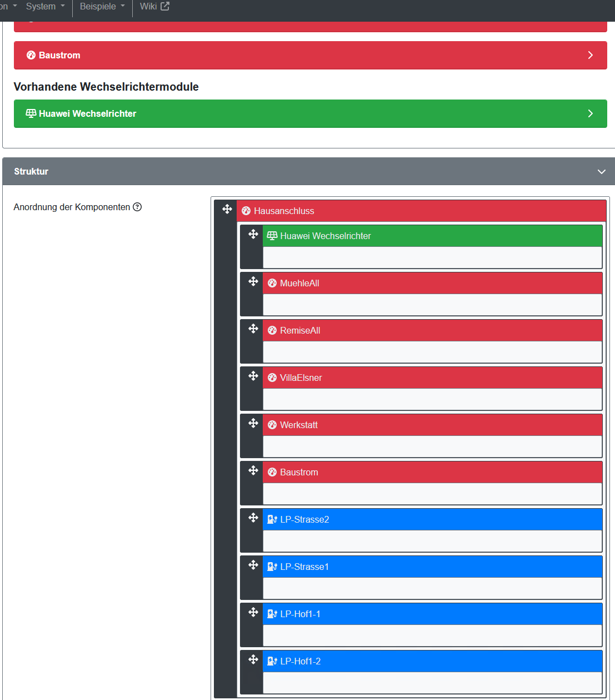This screenshot has height=700, width=615.
Task: Select Baustrom in the structure tree
Action: (x=432, y=472)
